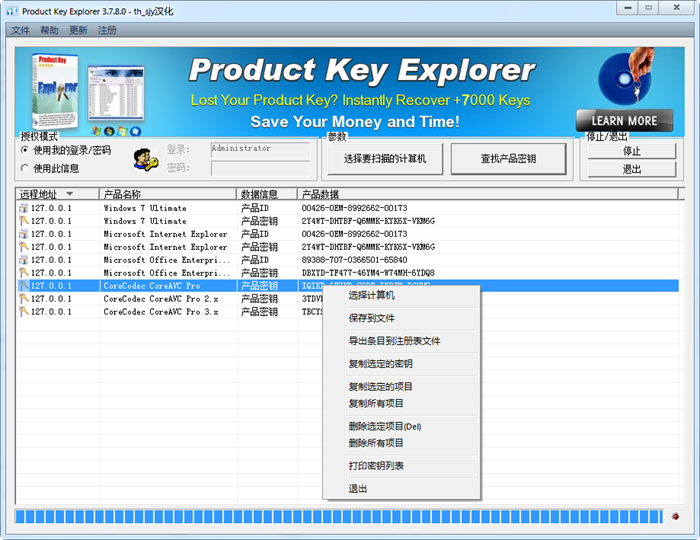Click the 停止 button
The width and height of the screenshot is (700, 540).
[x=632, y=151]
